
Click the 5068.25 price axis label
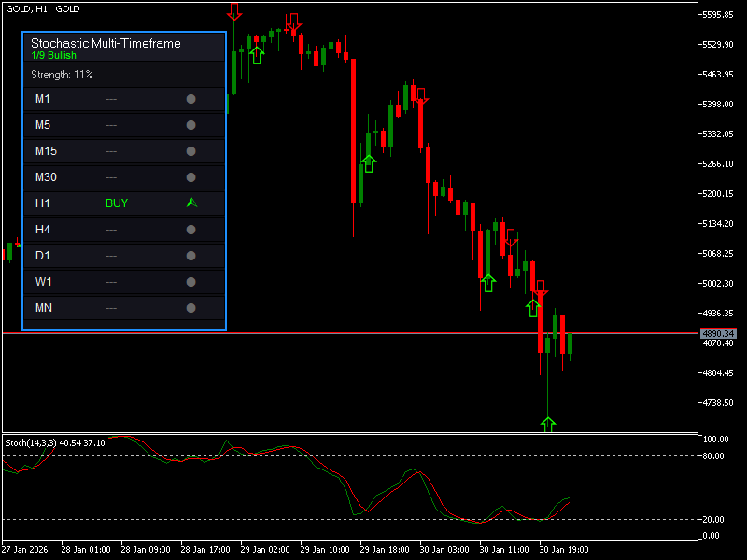point(718,253)
